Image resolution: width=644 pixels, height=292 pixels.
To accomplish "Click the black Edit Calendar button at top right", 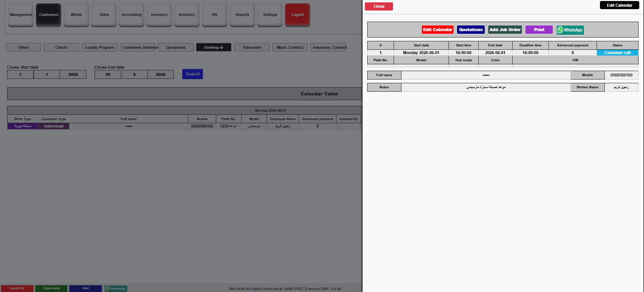I will [x=619, y=5].
